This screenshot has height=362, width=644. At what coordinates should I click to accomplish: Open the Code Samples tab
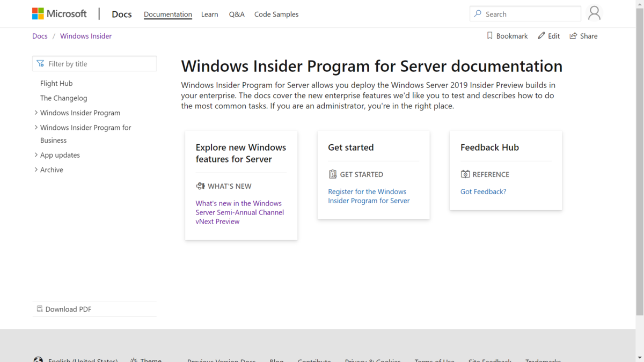click(x=276, y=14)
